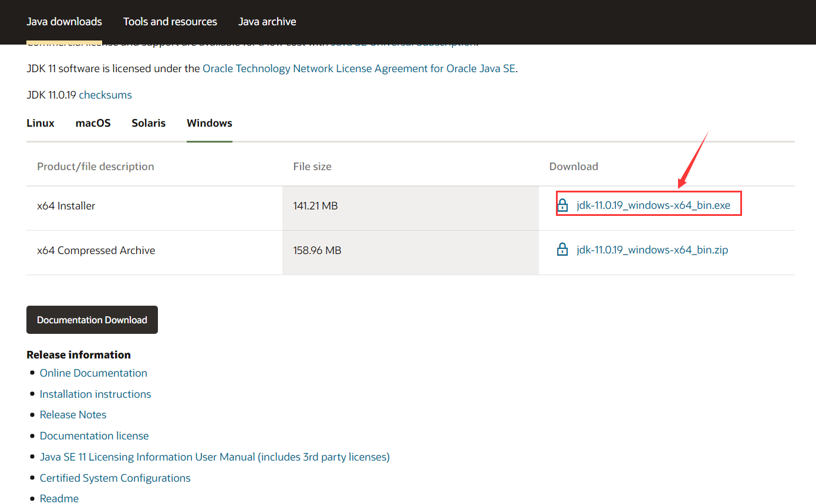
Task: Click the Documentation Download button
Action: 92,320
